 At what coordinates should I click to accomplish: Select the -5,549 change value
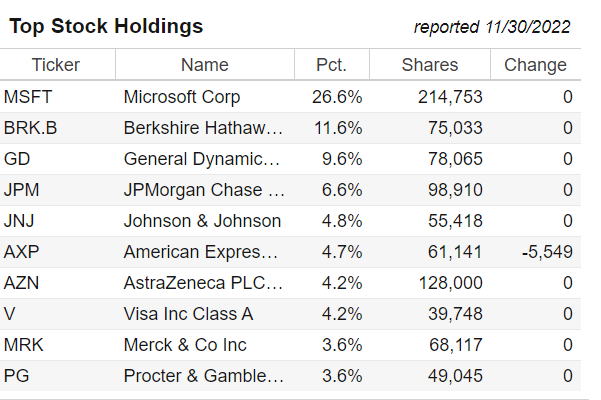[x=547, y=252]
